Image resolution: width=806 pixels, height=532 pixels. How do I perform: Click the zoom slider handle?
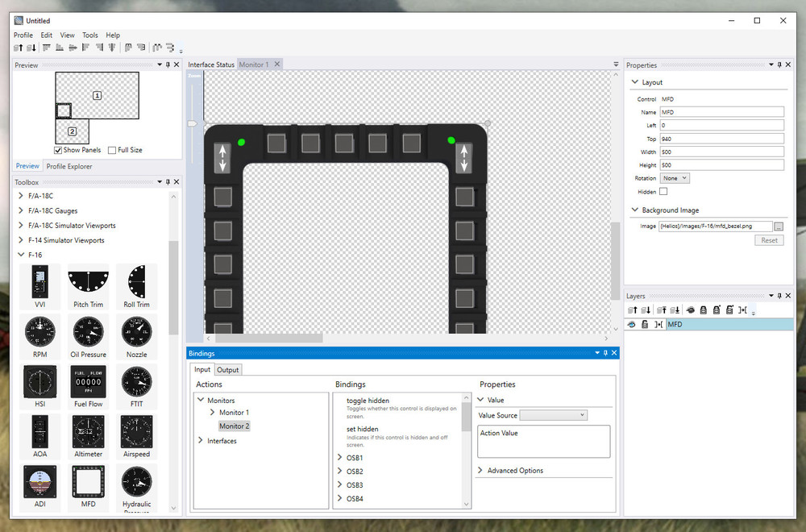(193, 123)
